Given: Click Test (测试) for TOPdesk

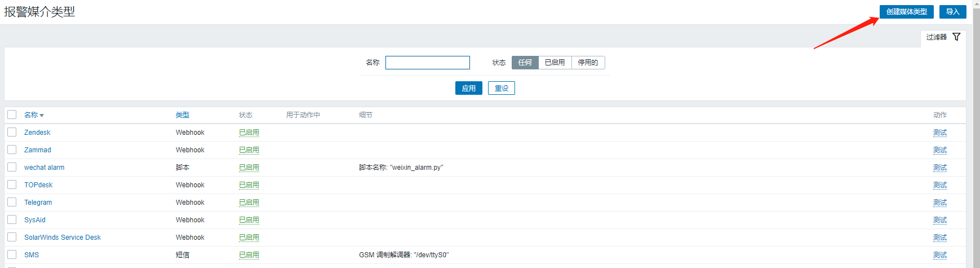Looking at the screenshot, I should (x=940, y=185).
